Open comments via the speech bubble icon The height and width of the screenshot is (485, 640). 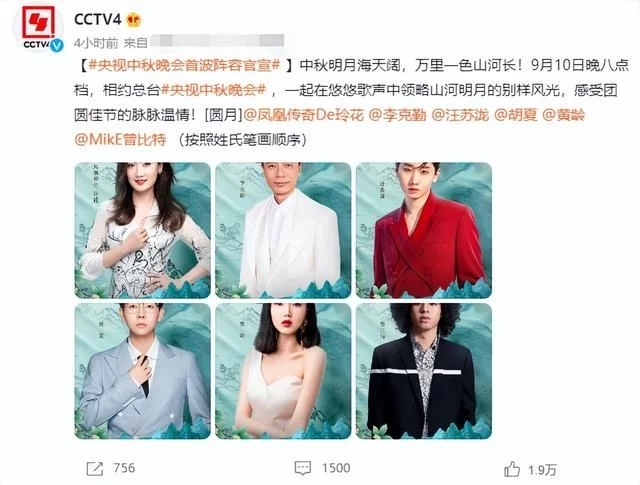302,468
